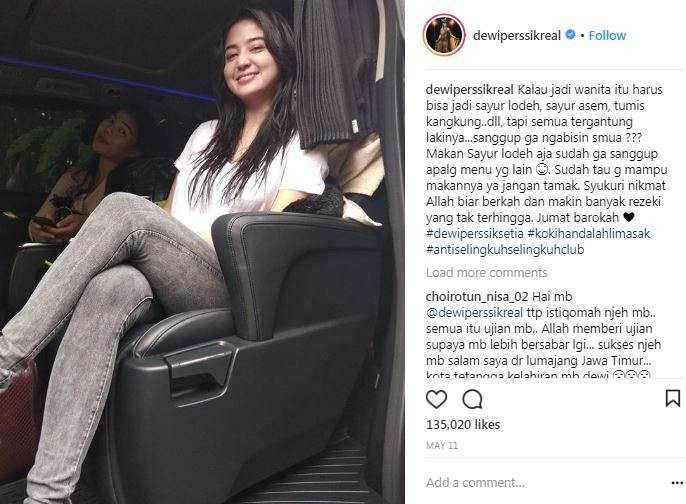
Task: View the 135,020 likes list
Action: pos(463,424)
